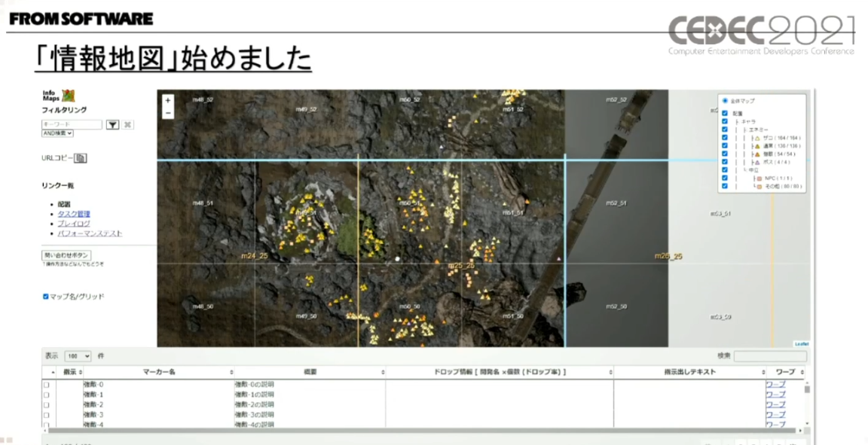This screenshot has height=445, width=868.
Task: Click the 問い合わせボタン button
Action: (x=66, y=255)
